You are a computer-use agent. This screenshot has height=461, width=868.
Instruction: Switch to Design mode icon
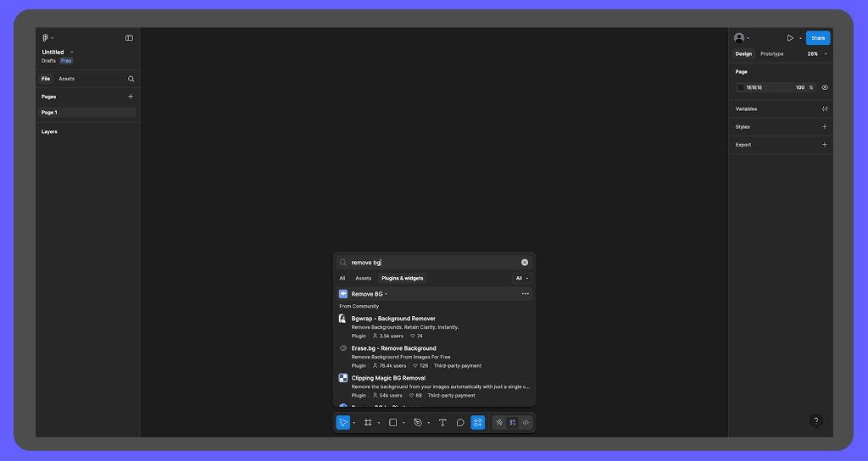(513, 422)
